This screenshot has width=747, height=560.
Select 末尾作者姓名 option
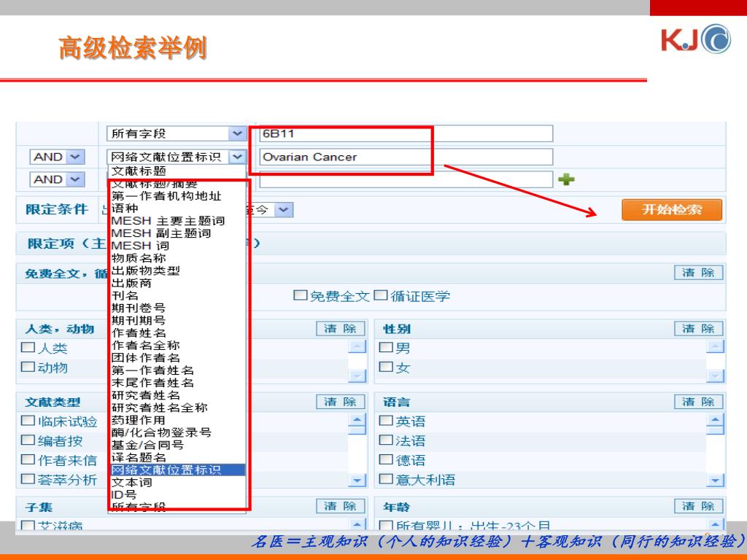tap(152, 382)
